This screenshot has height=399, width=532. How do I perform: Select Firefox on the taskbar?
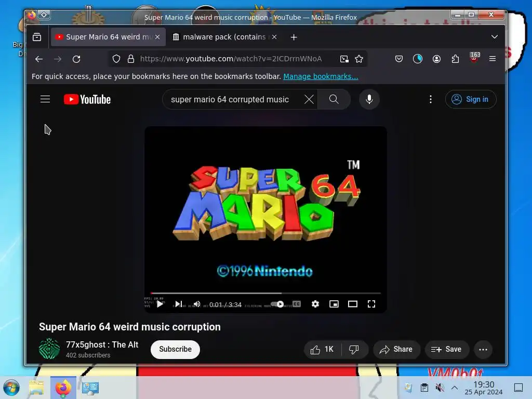click(x=63, y=388)
